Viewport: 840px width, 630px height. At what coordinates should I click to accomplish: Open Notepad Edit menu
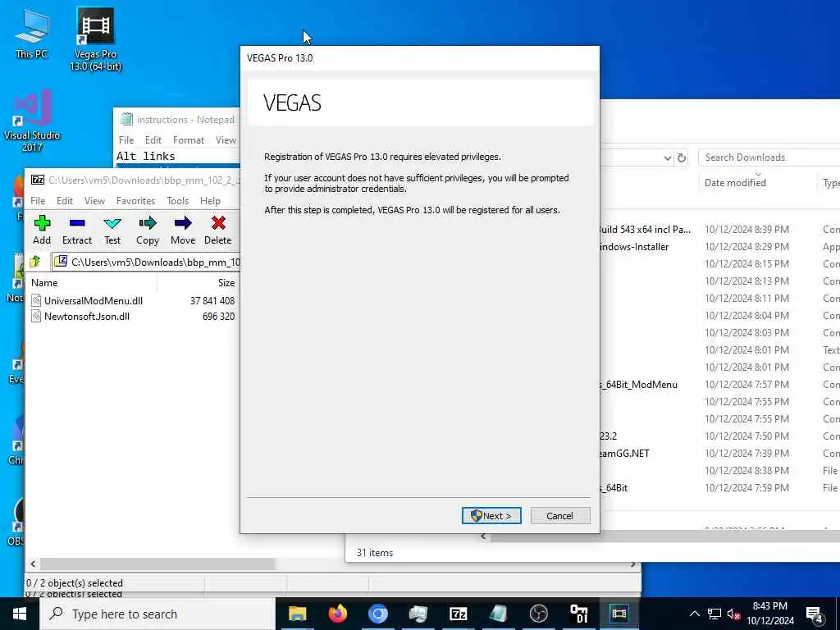point(153,139)
